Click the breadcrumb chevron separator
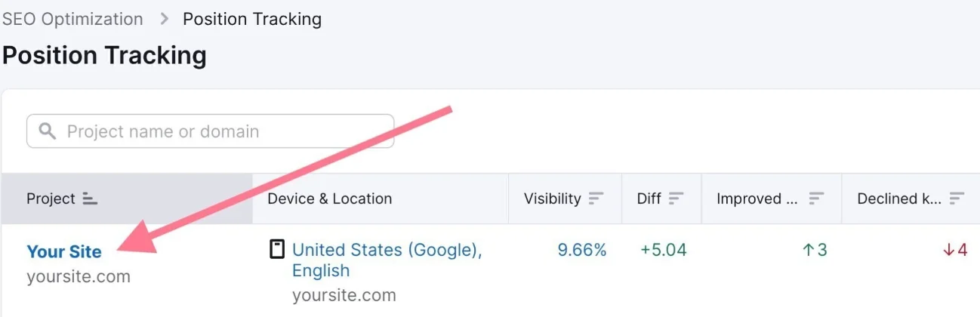This screenshot has height=317, width=980. (x=164, y=19)
